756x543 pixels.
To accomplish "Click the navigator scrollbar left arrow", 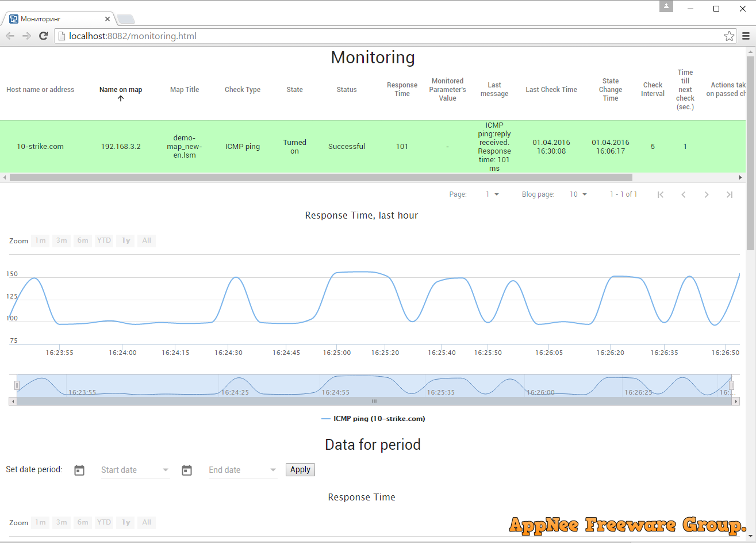I will [x=13, y=401].
